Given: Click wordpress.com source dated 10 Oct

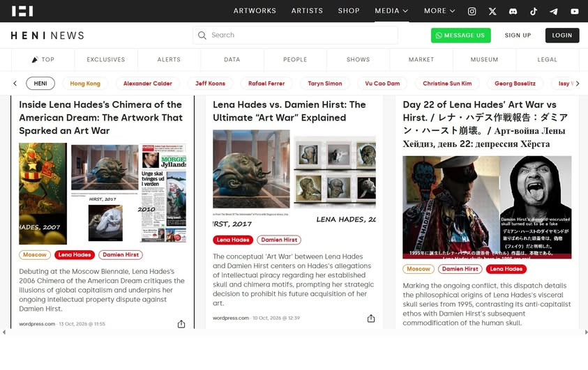Looking at the screenshot, I should (231, 318).
